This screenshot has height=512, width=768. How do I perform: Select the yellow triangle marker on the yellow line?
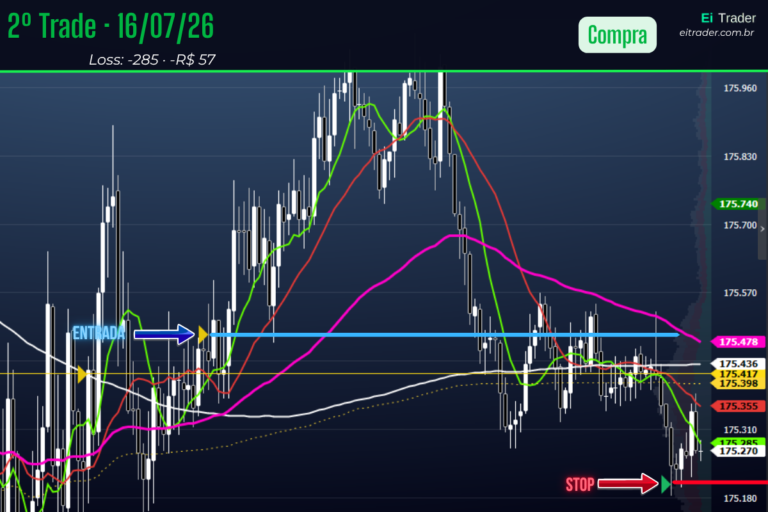click(x=82, y=374)
